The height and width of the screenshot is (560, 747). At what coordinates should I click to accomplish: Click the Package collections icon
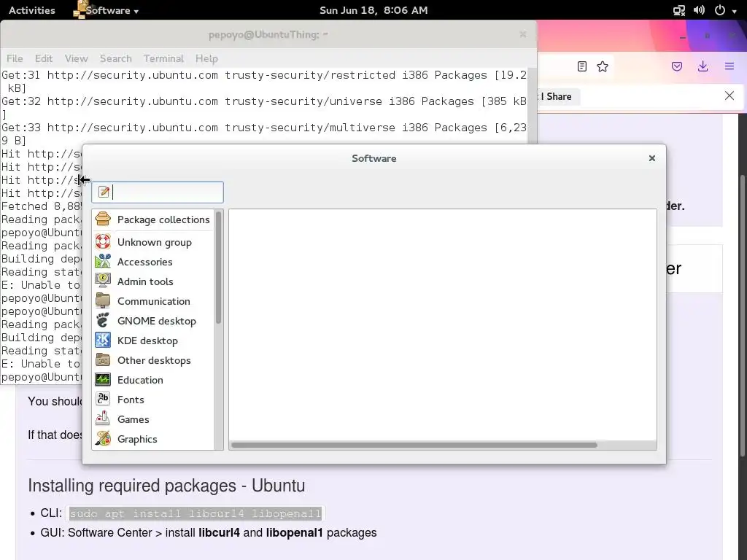[103, 219]
